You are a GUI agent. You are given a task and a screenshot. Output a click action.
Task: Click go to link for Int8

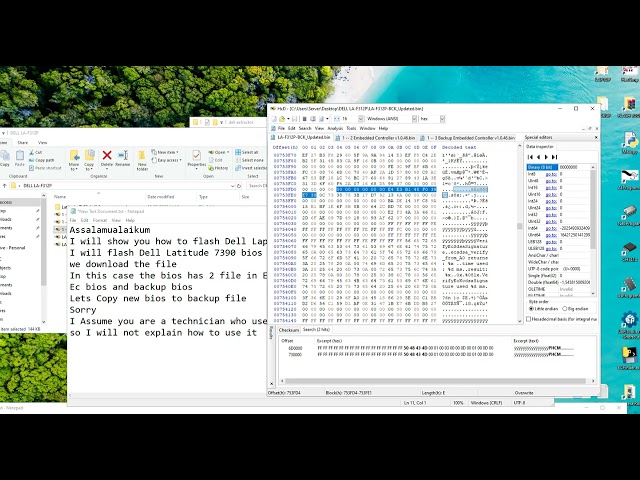(x=551, y=174)
